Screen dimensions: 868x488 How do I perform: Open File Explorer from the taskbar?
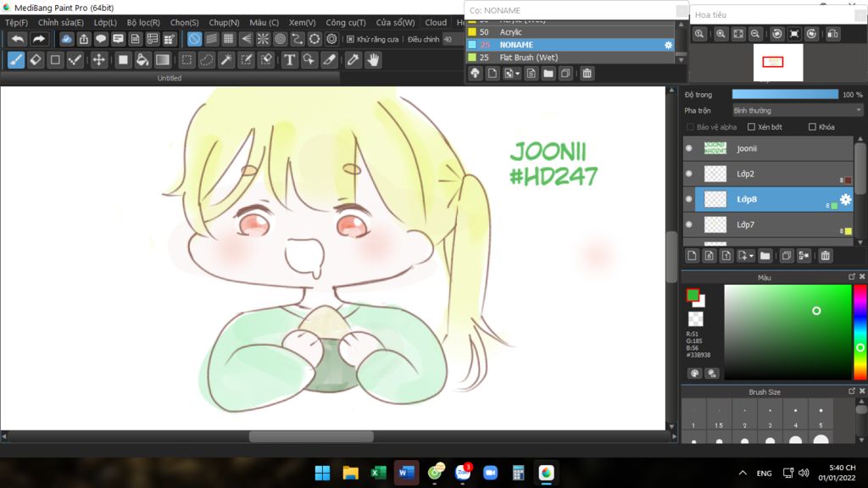(350, 473)
